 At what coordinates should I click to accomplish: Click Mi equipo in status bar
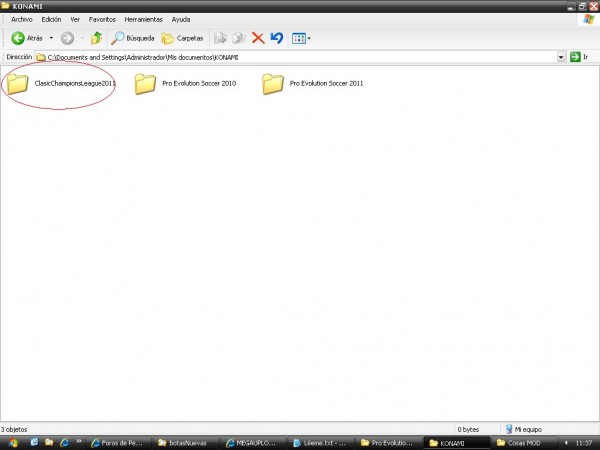point(523,429)
